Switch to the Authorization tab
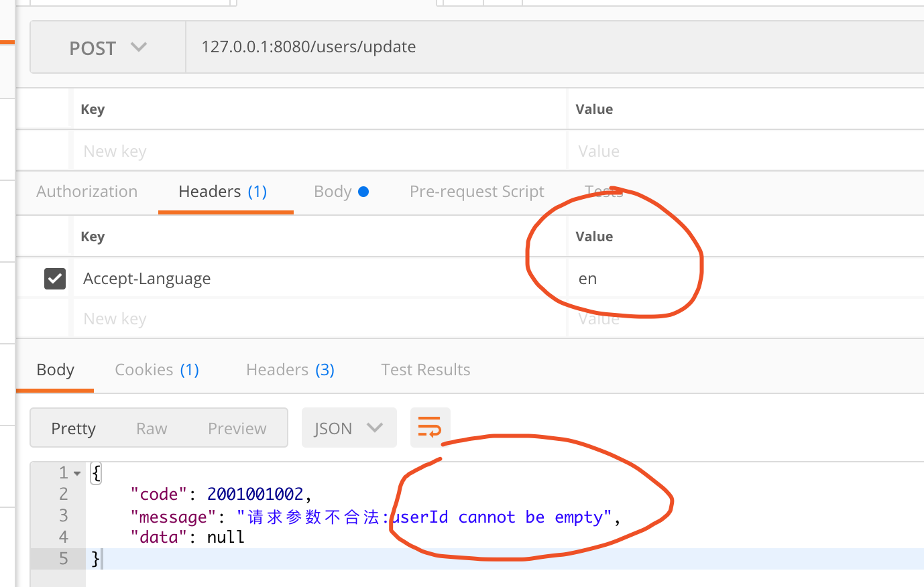This screenshot has width=924, height=587. (87, 192)
